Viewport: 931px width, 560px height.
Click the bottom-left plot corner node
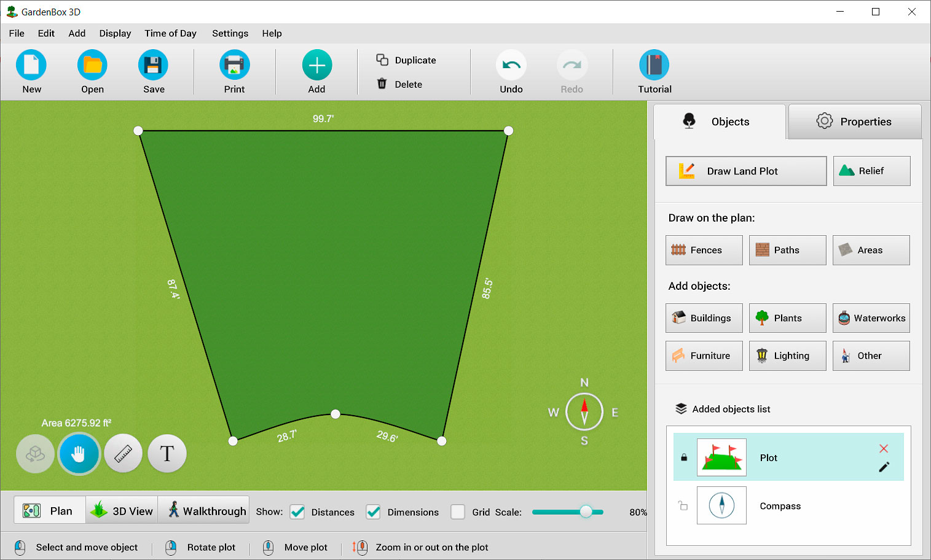click(x=233, y=441)
